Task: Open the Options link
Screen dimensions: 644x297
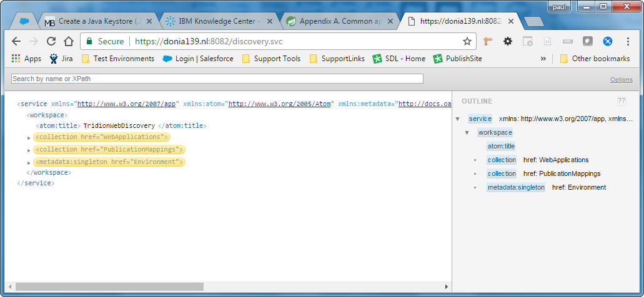Action: tap(621, 80)
